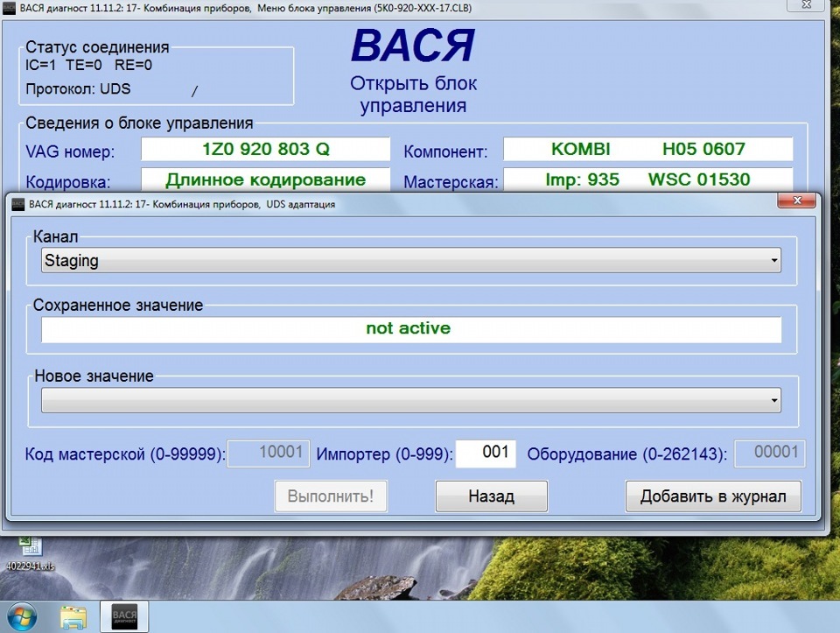
Task: Close the UDS адаптация dialog
Action: click(796, 200)
